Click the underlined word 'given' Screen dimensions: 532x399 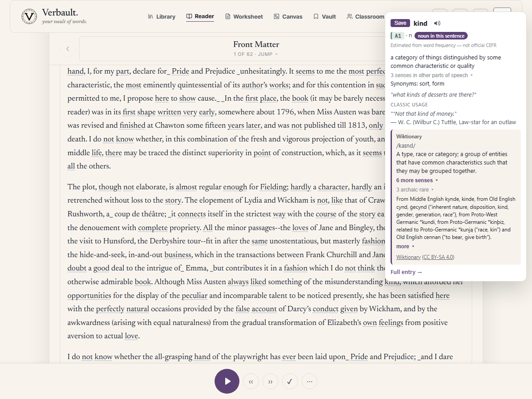tap(349, 309)
